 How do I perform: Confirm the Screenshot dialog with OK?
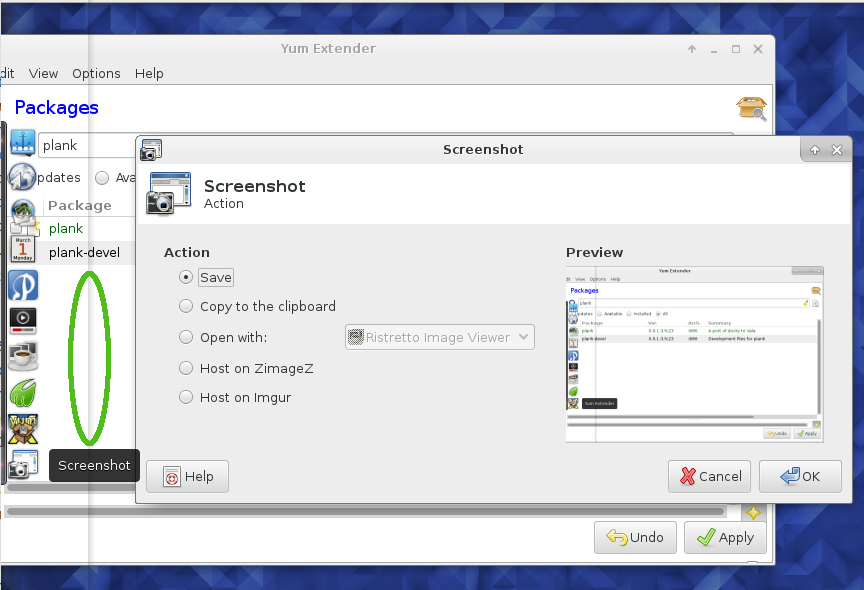tap(800, 477)
